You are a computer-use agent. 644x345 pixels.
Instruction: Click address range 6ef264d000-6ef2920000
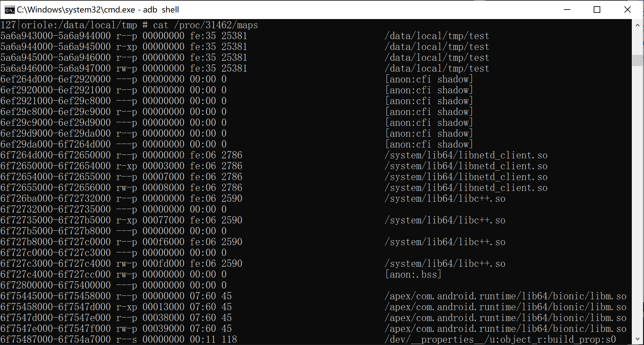56,80
